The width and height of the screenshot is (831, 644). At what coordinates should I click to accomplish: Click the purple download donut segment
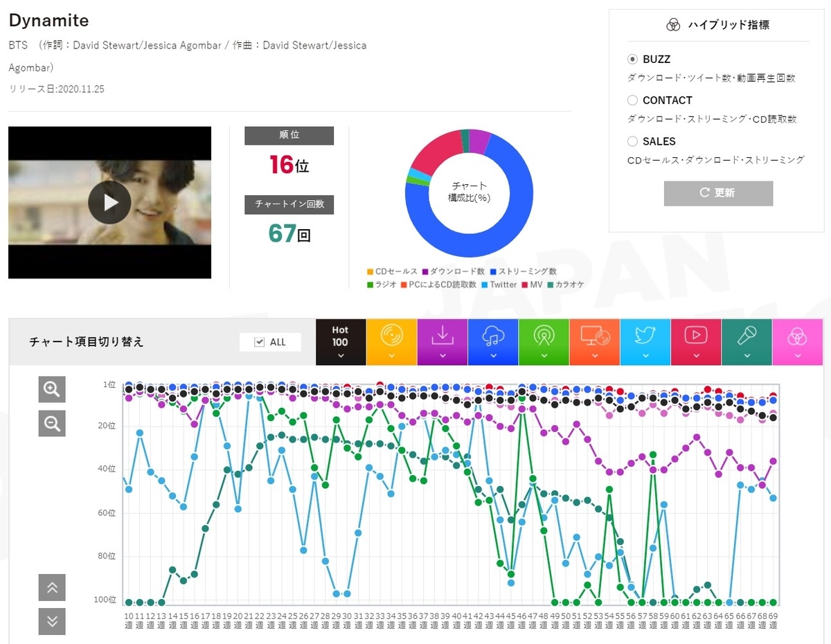point(479,141)
